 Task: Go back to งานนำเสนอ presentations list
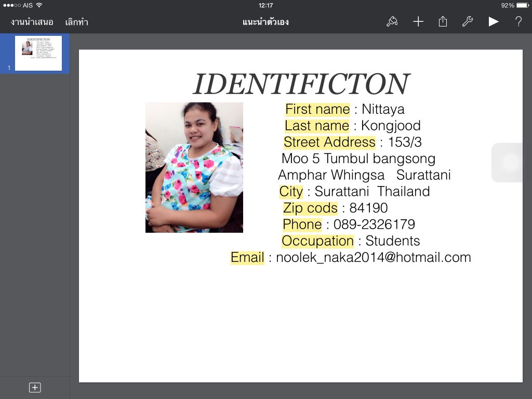coord(32,22)
